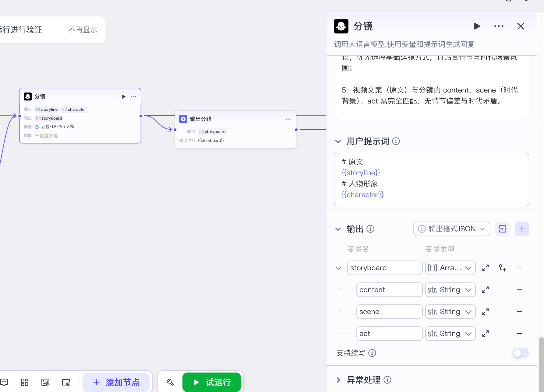
Task: Click the add output variable plus button
Action: tap(522, 229)
